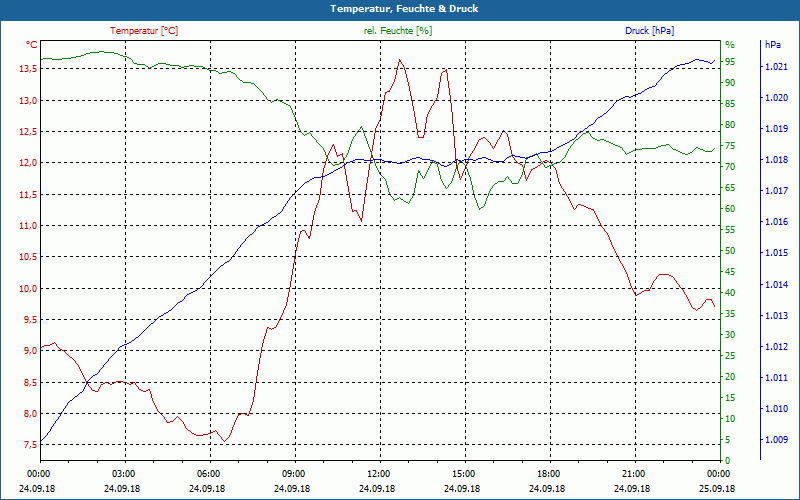Screen dimensions: 800x500
Task: Click the "65" humidity tick label
Action: click(x=730, y=188)
